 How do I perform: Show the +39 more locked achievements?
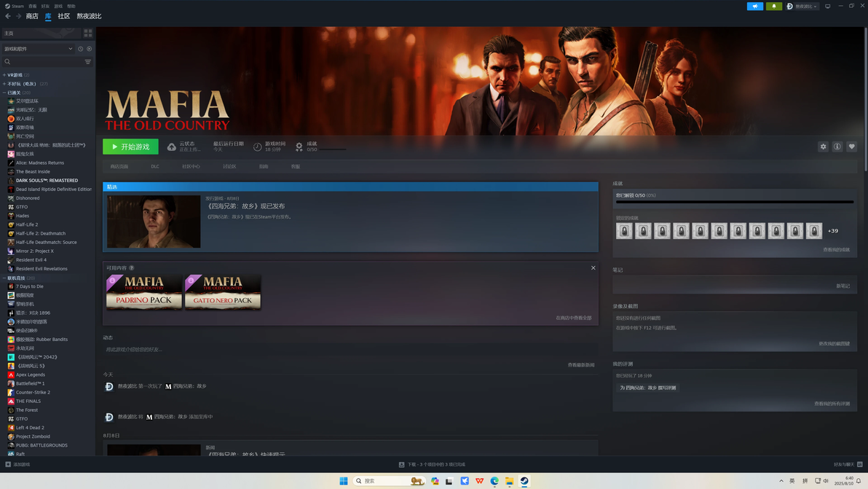[x=832, y=231]
